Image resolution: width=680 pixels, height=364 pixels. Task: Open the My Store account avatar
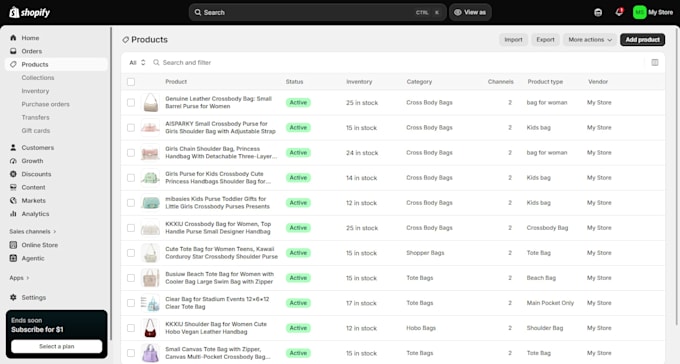pyautogui.click(x=639, y=12)
